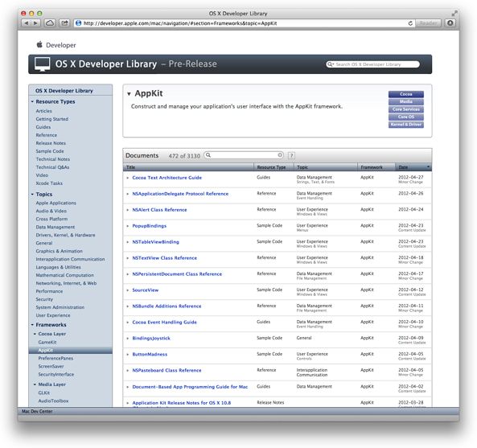The height and width of the screenshot is (448, 477).
Task: Select the Cocoa layer button
Action: 406,94
